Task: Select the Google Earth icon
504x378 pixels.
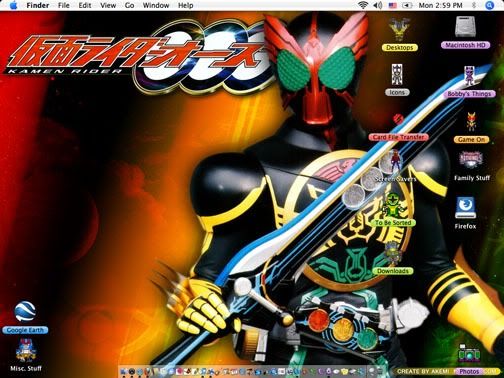Action: [25, 312]
